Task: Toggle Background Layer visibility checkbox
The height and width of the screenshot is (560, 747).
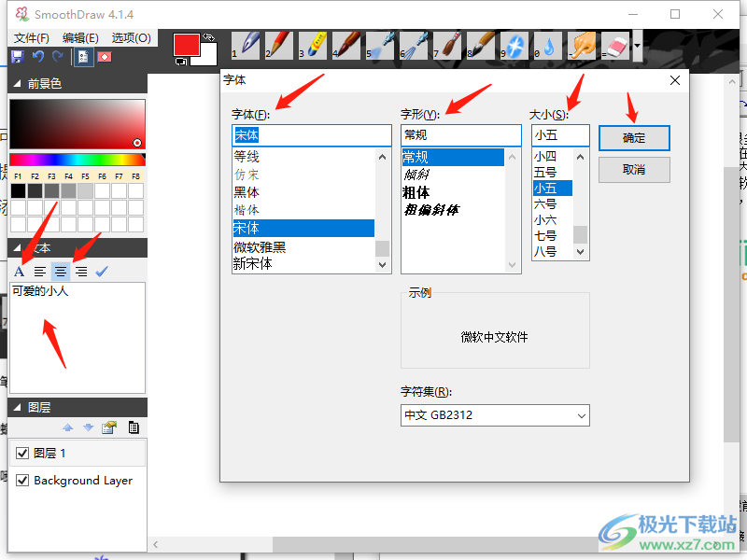Action: pyautogui.click(x=22, y=480)
